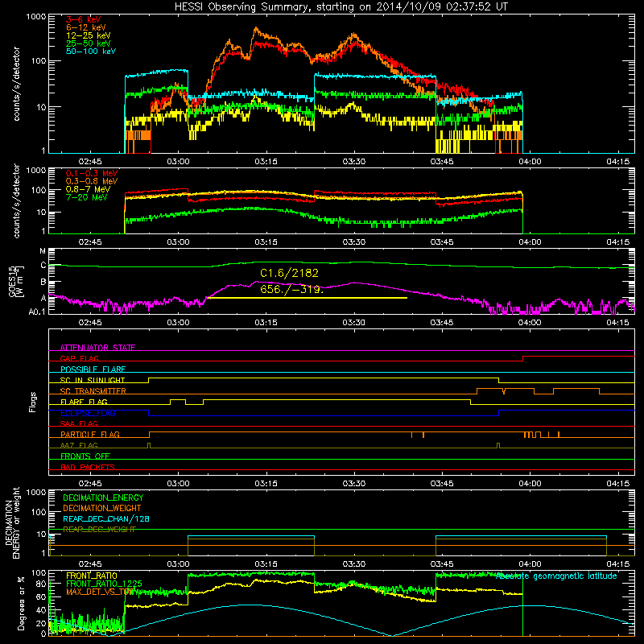Click the 04:15 tick label under the keV plot
Viewport: 644px width, 644px height.
(617, 162)
